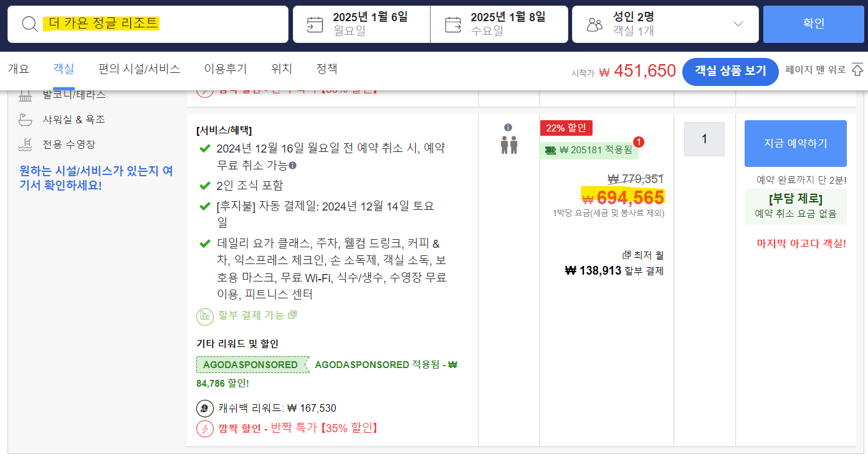Click the 페이지 맨 위로 up-arrow icon

click(857, 70)
